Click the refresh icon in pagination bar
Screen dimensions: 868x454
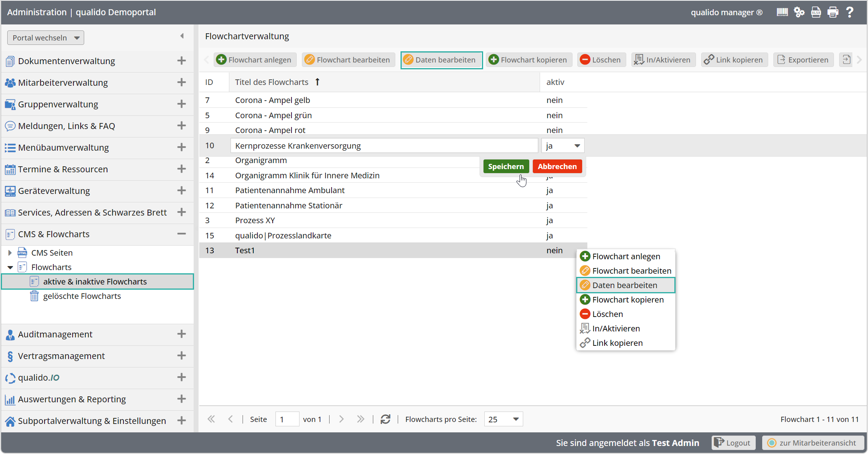pos(385,419)
